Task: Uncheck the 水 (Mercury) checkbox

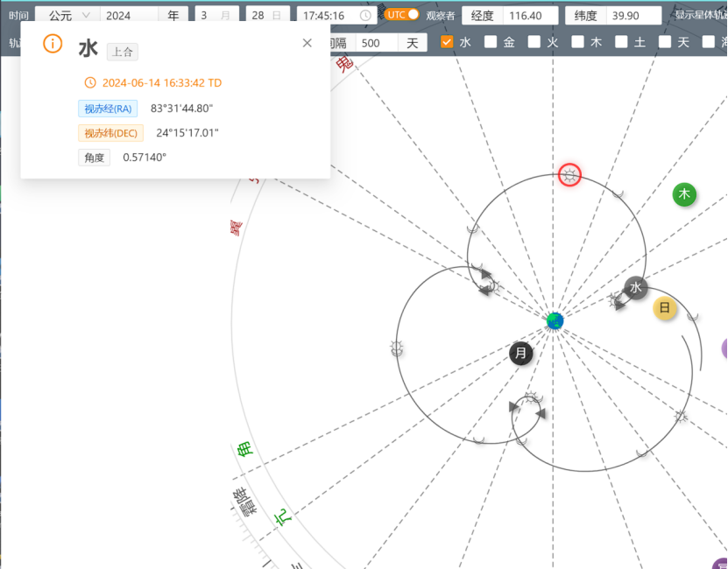Action: point(447,42)
